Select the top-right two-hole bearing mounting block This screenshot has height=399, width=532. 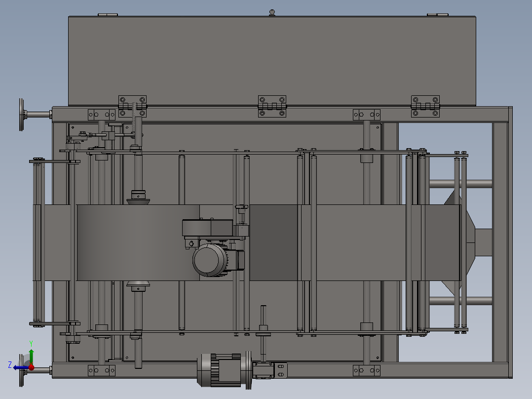[x=366, y=115]
